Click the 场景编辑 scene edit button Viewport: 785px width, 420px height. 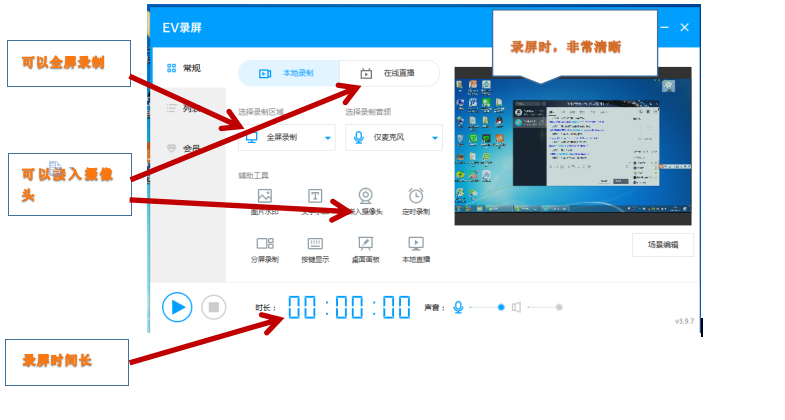(662, 244)
